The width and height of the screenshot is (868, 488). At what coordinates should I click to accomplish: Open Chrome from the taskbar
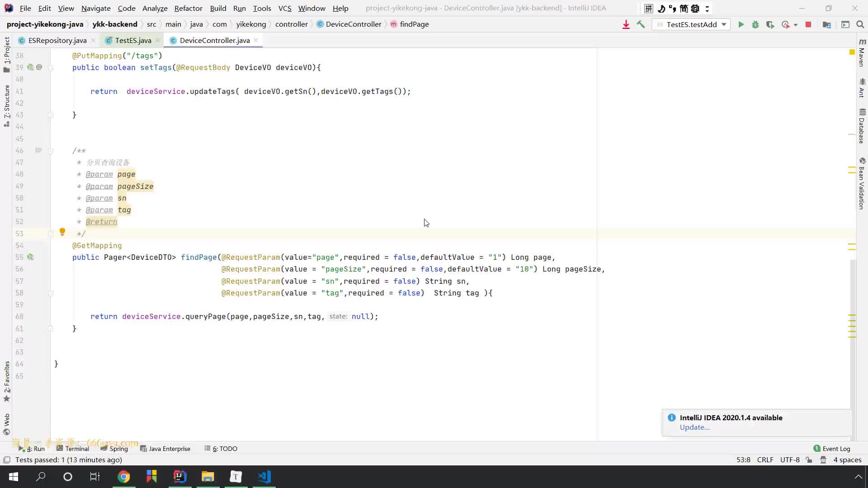pos(123,477)
